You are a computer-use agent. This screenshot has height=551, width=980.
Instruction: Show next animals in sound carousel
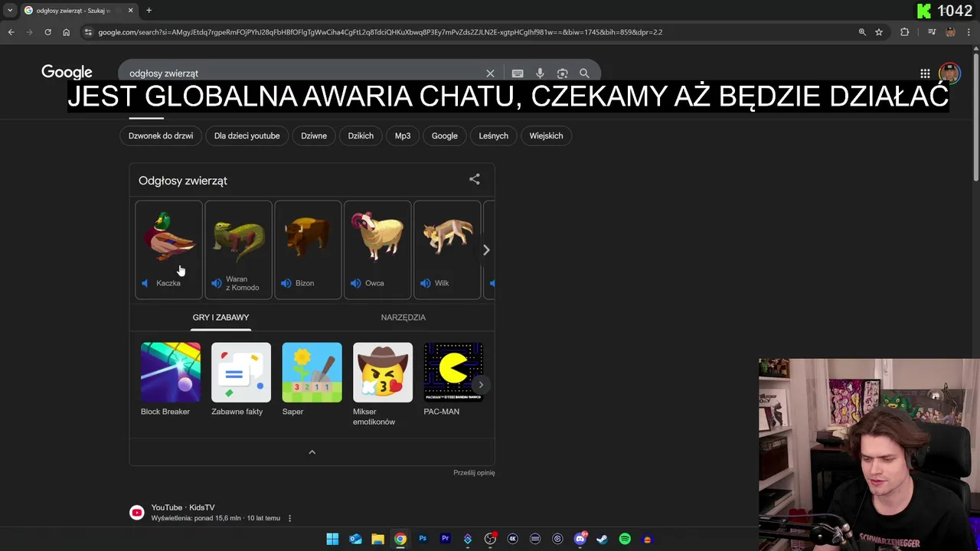coord(485,250)
